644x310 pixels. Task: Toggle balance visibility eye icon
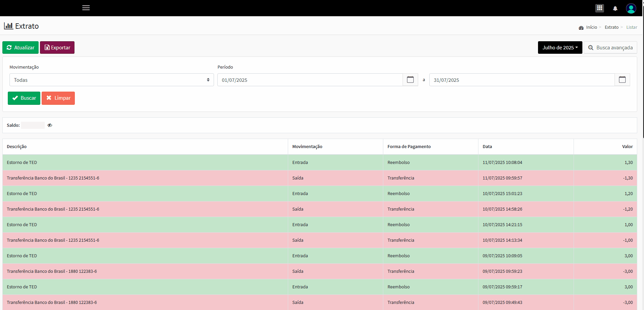click(x=50, y=125)
